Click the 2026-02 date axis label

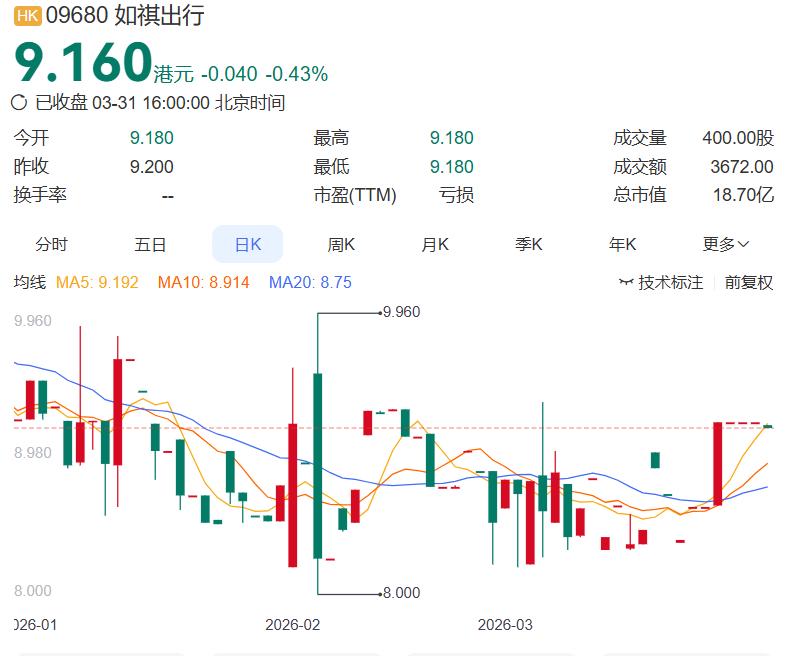pos(292,625)
